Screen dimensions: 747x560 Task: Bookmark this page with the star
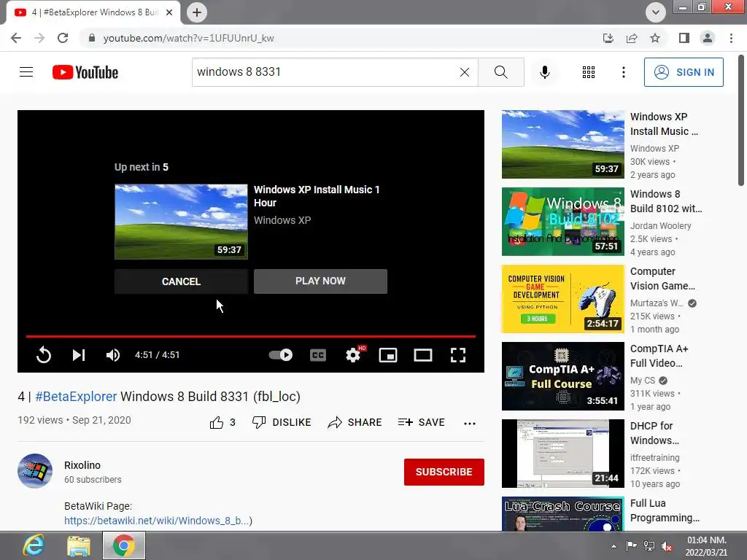655,38
